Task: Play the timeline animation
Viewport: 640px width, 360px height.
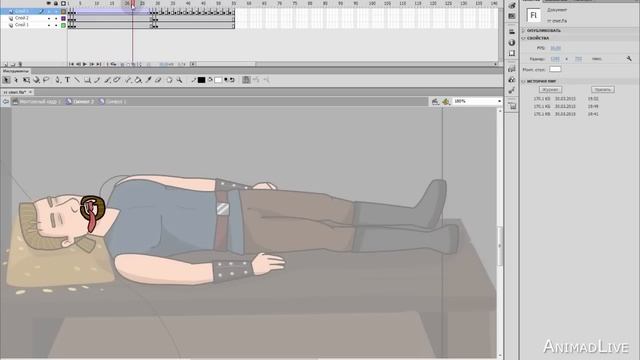Action: point(84,64)
